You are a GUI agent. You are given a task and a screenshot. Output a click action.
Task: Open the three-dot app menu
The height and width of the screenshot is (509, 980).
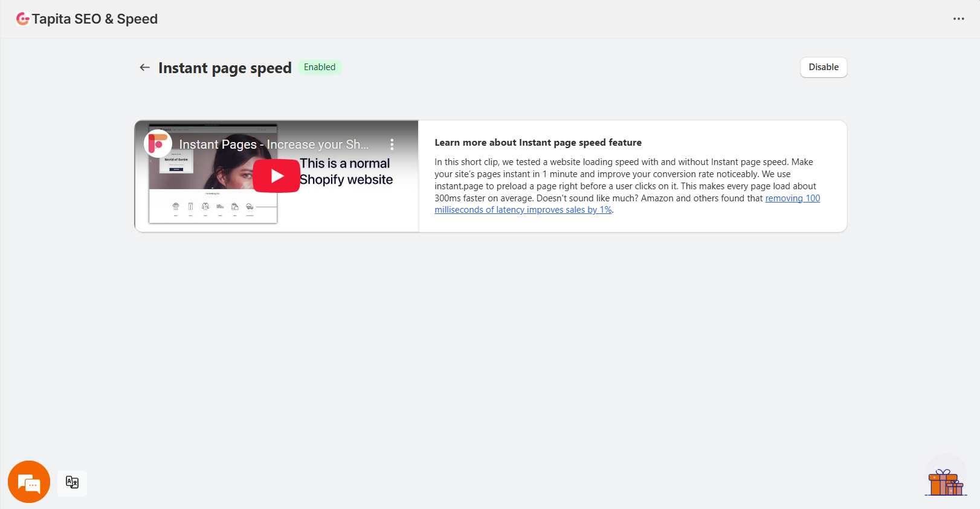click(x=959, y=19)
